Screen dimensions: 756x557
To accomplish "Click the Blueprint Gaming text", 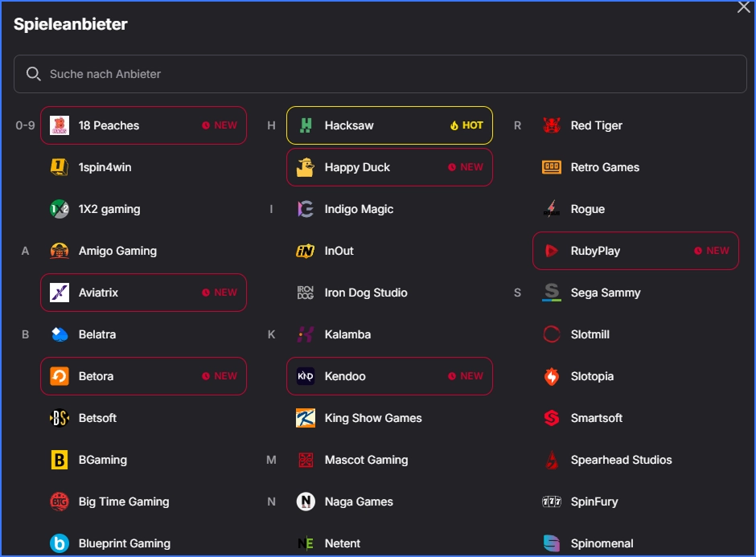I will tap(125, 543).
